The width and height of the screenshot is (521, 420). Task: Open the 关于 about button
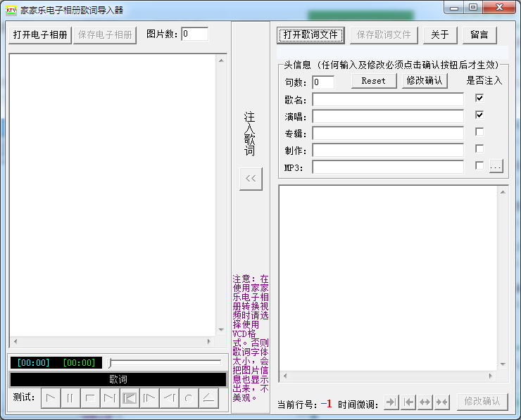pyautogui.click(x=440, y=35)
